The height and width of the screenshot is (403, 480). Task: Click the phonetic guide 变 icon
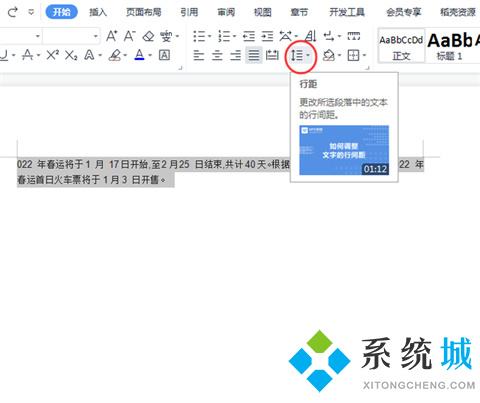click(166, 36)
